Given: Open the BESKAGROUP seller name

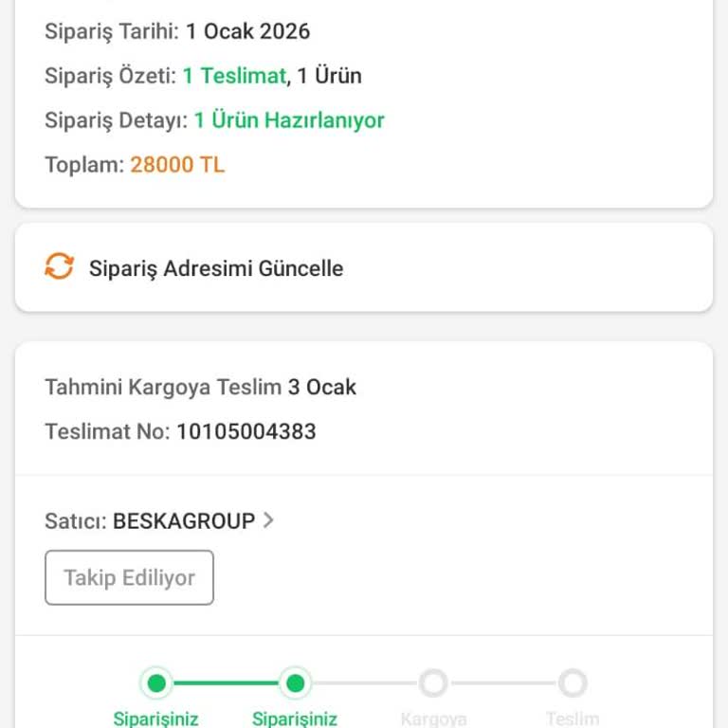Looking at the screenshot, I should pyautogui.click(x=184, y=520).
